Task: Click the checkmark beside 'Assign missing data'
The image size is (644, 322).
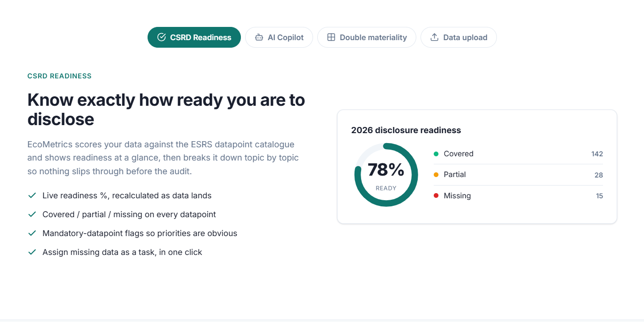Action: pyautogui.click(x=32, y=252)
